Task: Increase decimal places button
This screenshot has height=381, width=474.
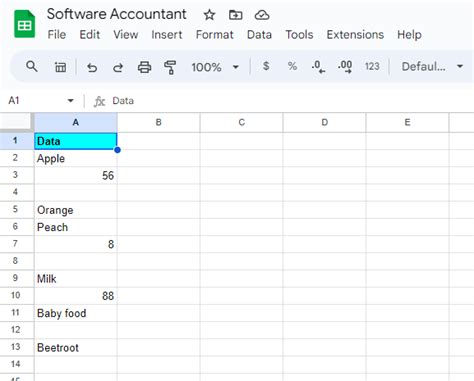Action: tap(345, 67)
